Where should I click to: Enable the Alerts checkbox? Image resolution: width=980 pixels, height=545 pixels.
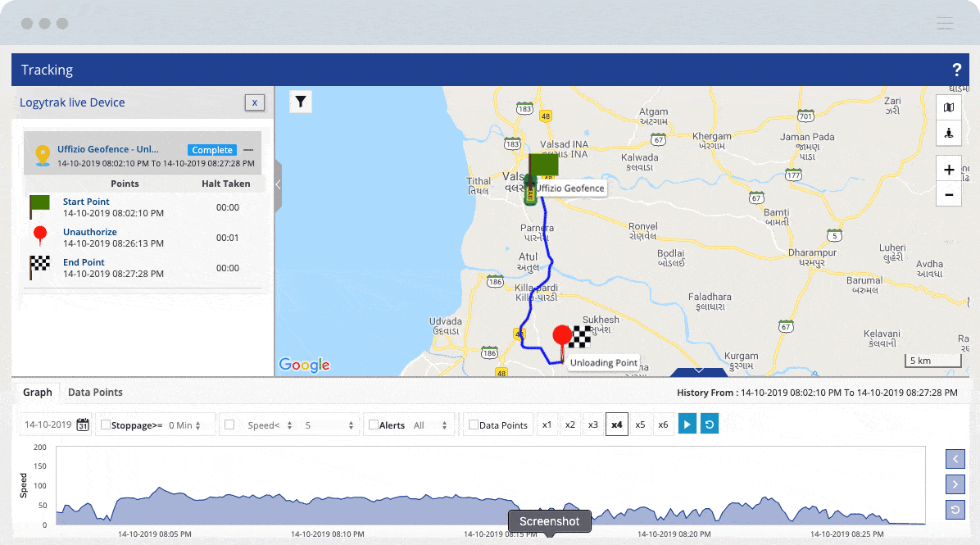(373, 425)
